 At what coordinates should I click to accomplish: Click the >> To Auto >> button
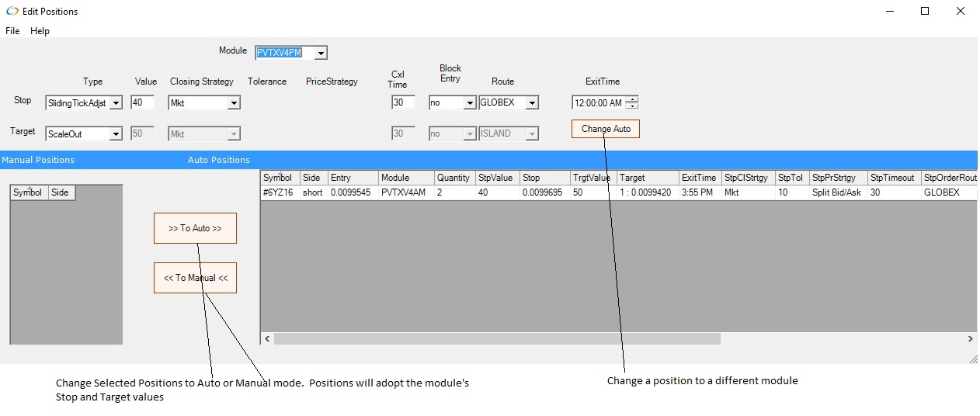[x=195, y=228]
